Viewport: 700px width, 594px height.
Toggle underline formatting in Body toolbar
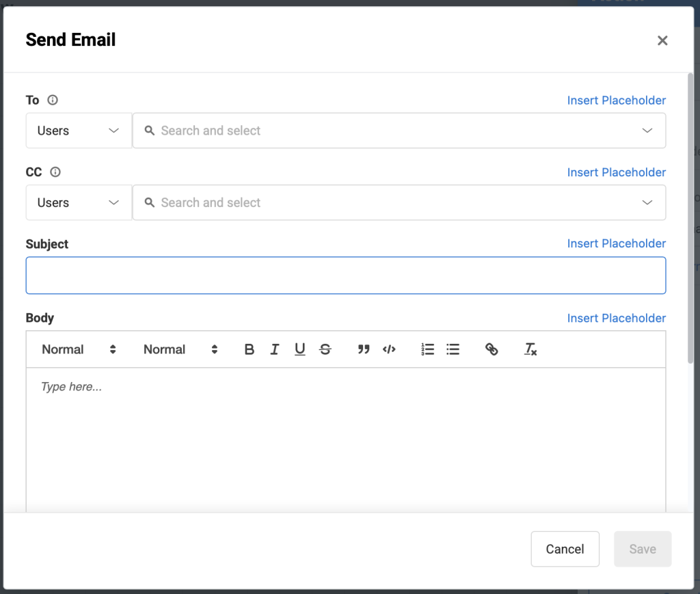[x=300, y=349]
